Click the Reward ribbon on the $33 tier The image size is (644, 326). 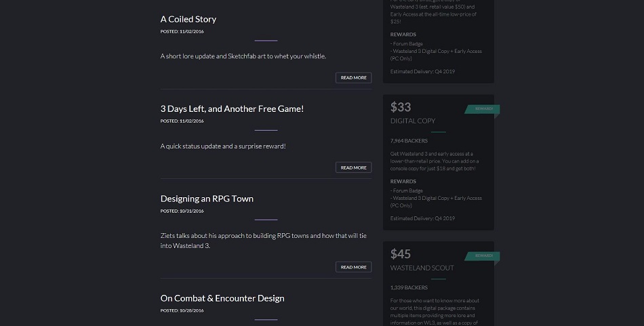483,109
